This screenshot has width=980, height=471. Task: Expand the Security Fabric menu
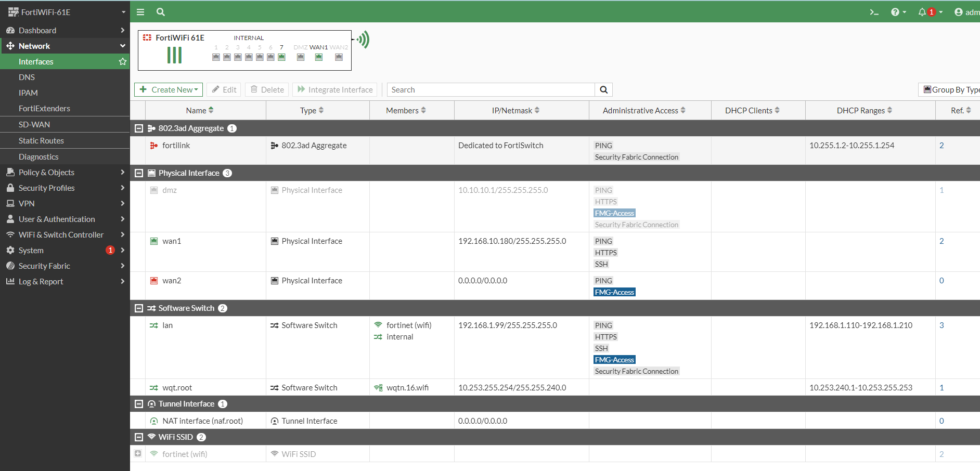click(65, 266)
